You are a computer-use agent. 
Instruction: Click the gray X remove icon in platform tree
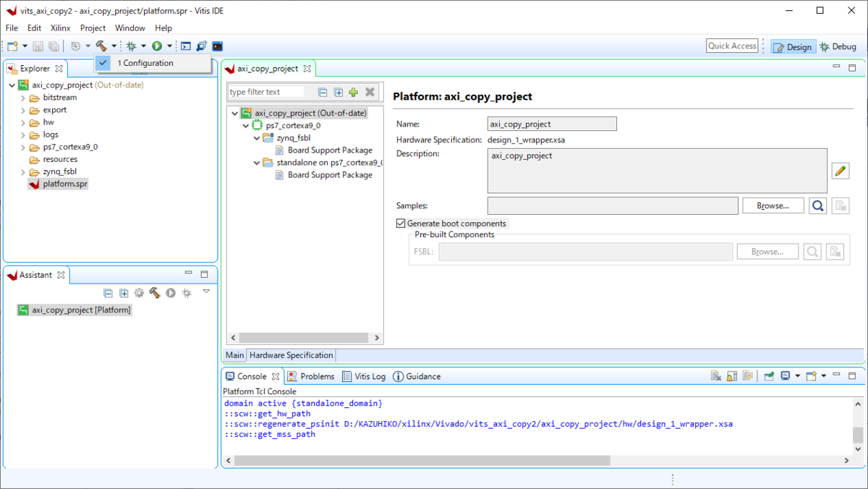pyautogui.click(x=370, y=92)
